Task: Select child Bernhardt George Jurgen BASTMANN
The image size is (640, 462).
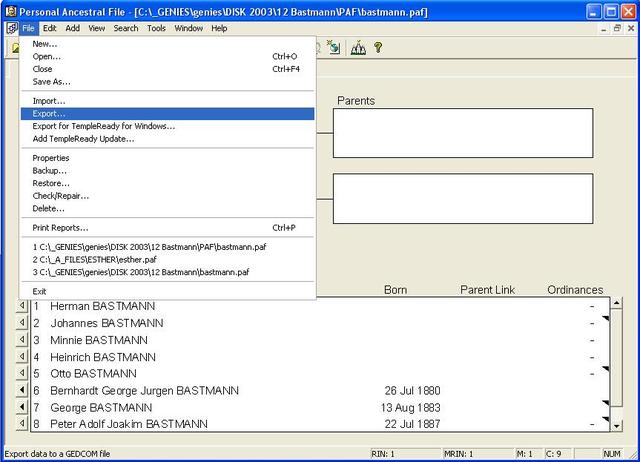Action: 320,391
